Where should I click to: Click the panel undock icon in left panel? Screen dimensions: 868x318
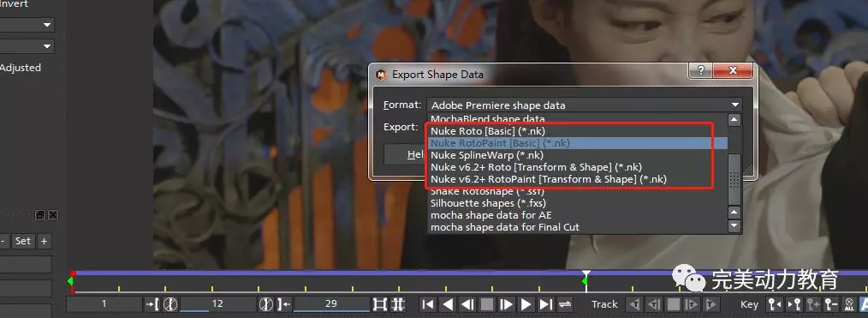point(40,215)
